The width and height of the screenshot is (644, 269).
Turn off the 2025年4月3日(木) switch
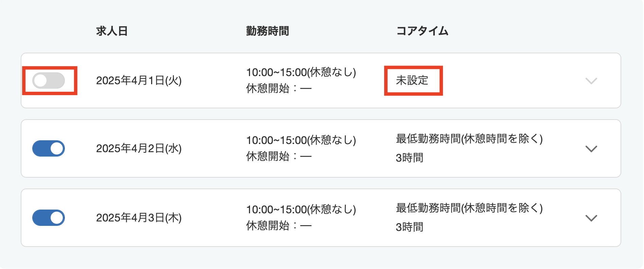[49, 218]
